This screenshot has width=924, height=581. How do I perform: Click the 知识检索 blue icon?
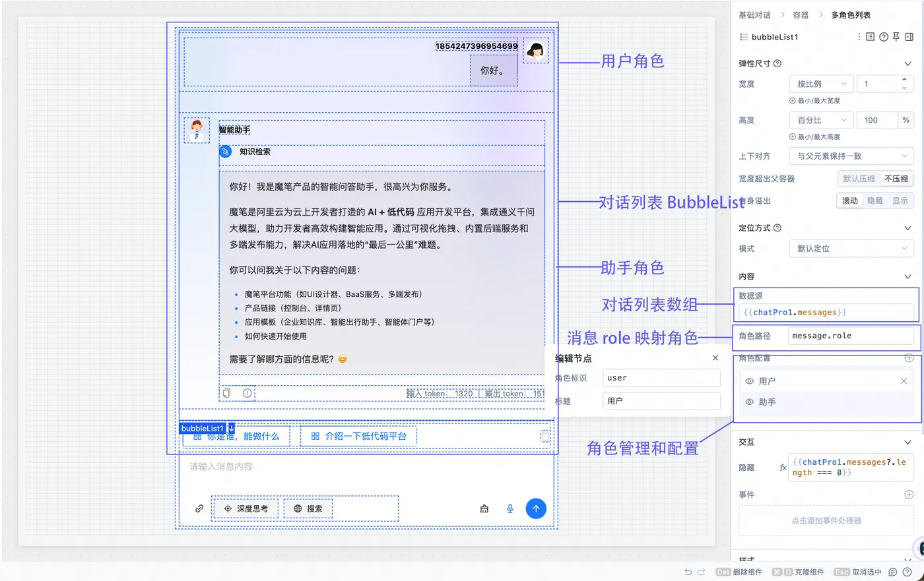tap(226, 152)
